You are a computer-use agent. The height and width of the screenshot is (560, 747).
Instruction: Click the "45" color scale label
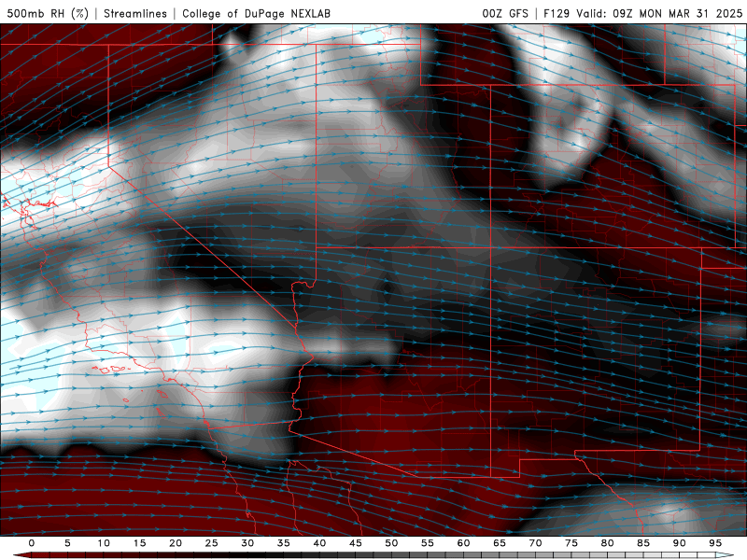tap(356, 543)
